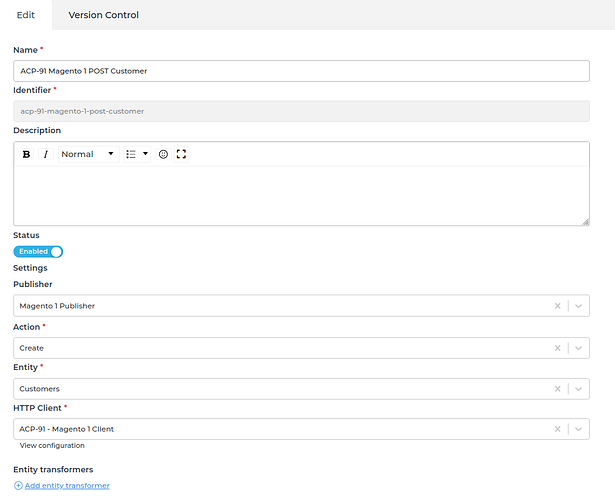This screenshot has width=615, height=500.
Task: Click the plus icon beside Add entity transformer
Action: pyautogui.click(x=18, y=485)
